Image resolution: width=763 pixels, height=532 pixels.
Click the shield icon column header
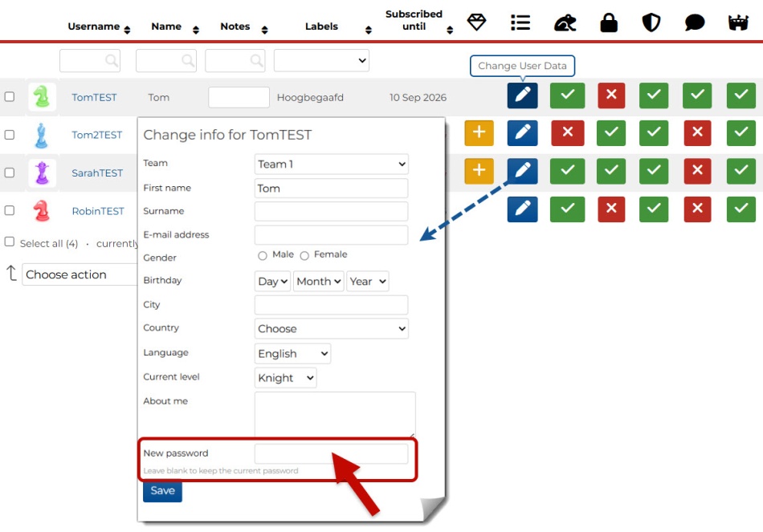651,22
